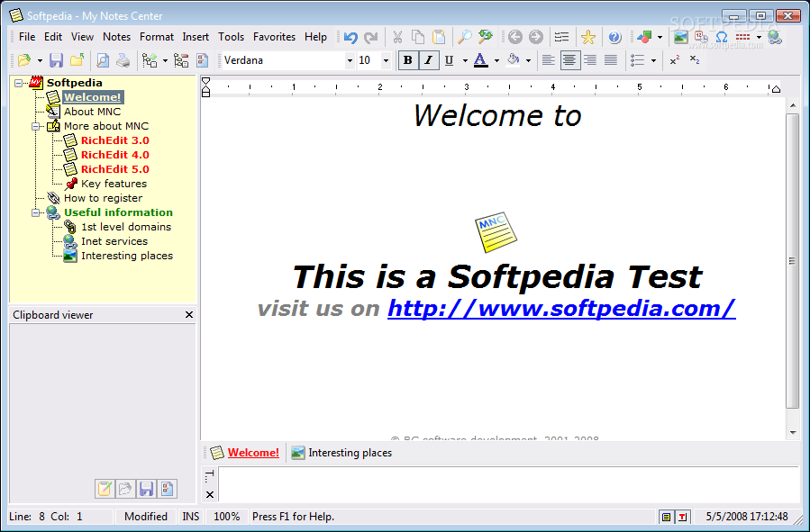Switch to the Interesting places tab
This screenshot has height=532, width=810.
[x=341, y=453]
